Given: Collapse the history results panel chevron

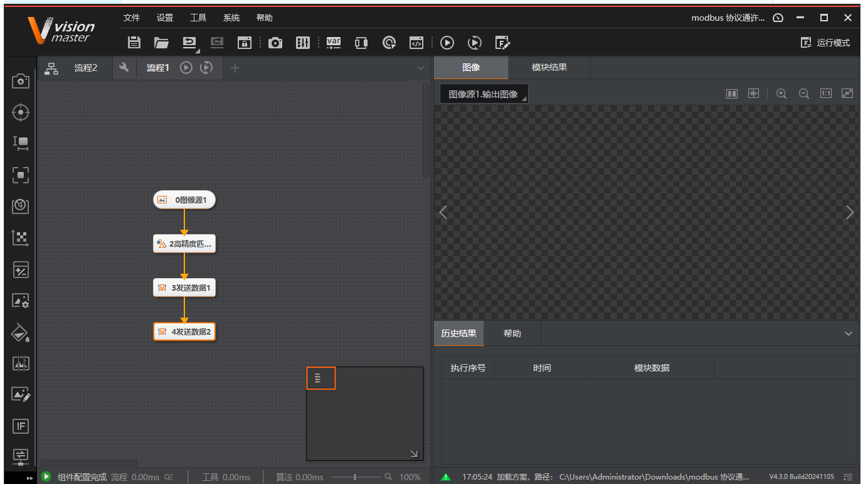Looking at the screenshot, I should 848,333.
